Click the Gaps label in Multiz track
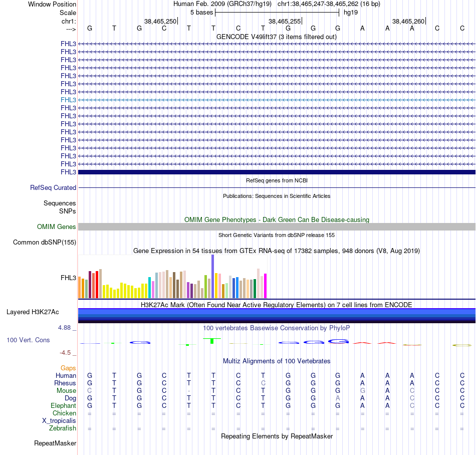The width and height of the screenshot is (476, 455). pos(68,368)
